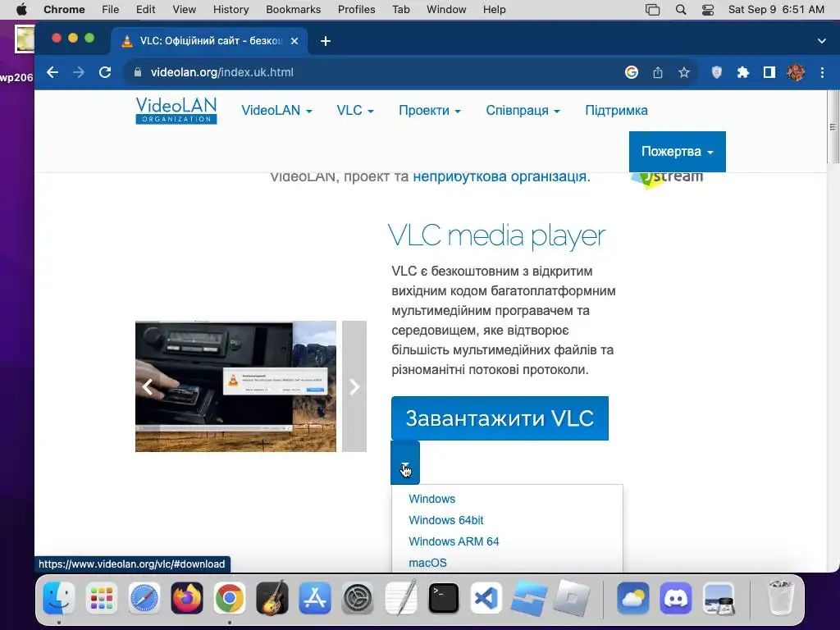
Task: Open a new browser tab
Action: 325,41
